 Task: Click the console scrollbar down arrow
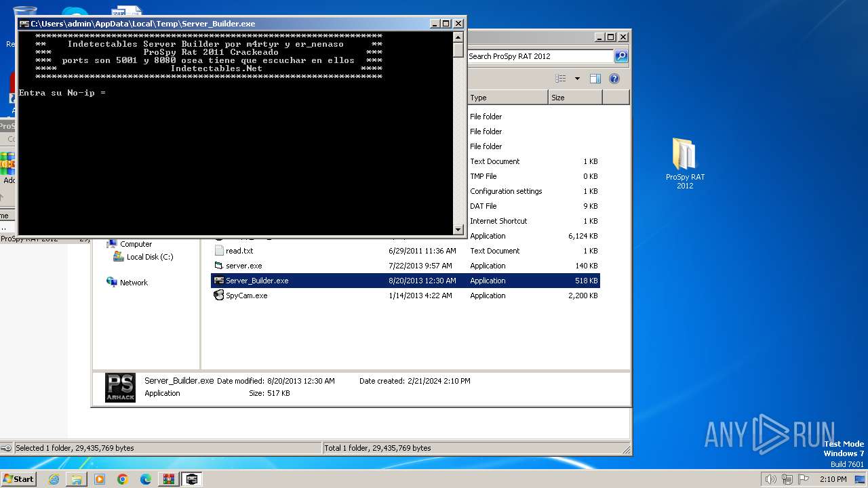pyautogui.click(x=458, y=230)
